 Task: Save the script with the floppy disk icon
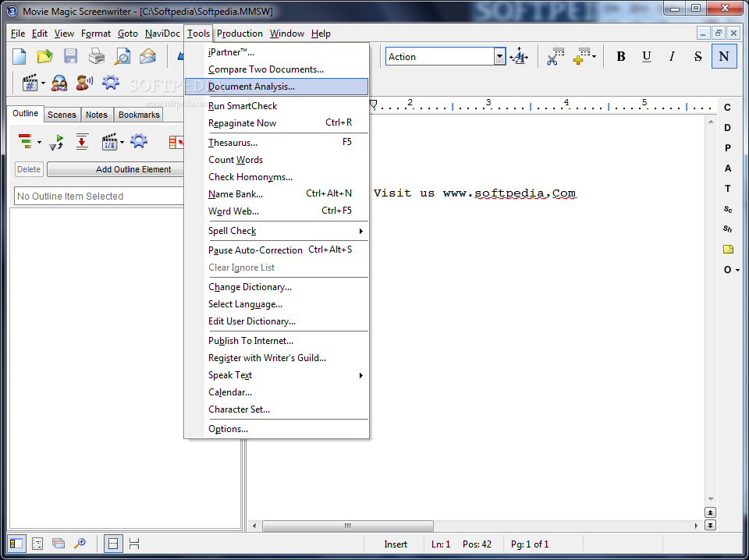click(x=71, y=56)
